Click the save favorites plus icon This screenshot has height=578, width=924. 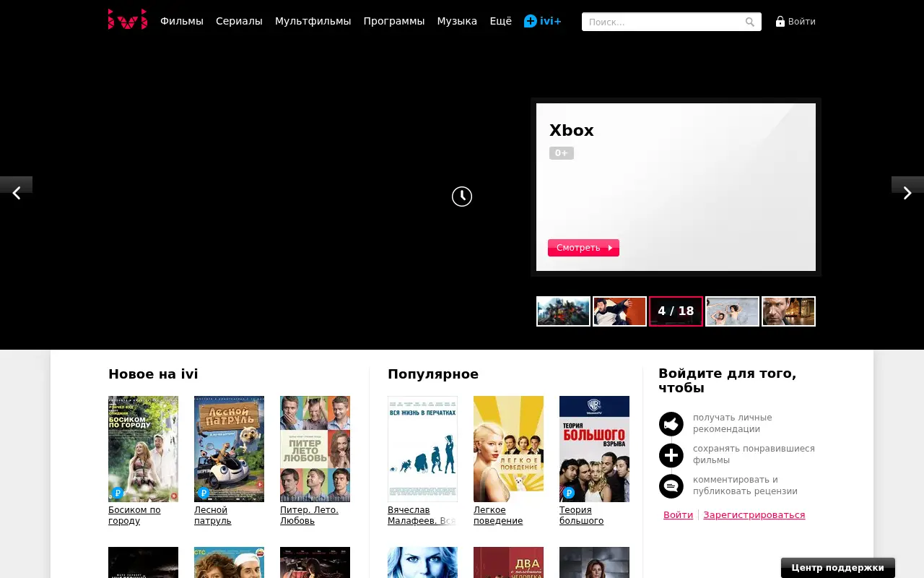point(671,455)
